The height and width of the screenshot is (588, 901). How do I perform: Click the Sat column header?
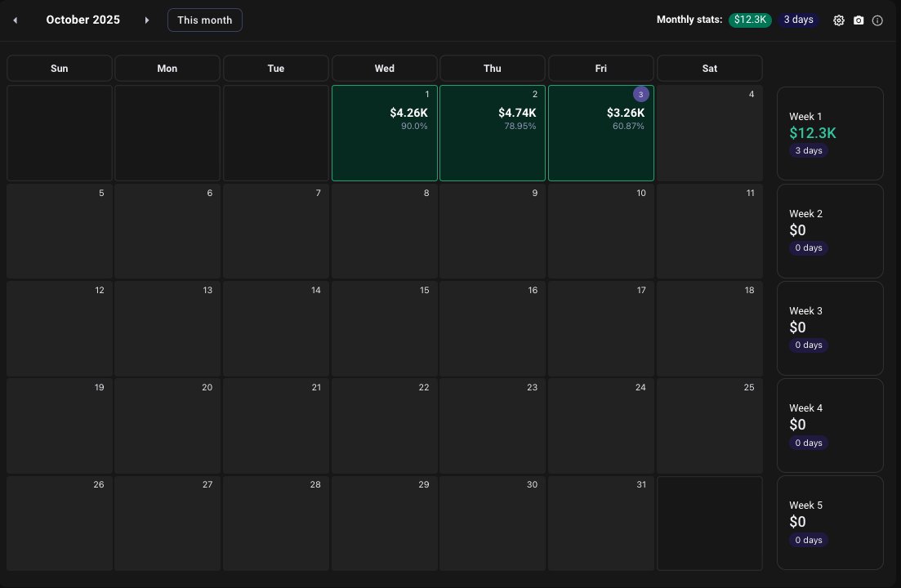710,69
